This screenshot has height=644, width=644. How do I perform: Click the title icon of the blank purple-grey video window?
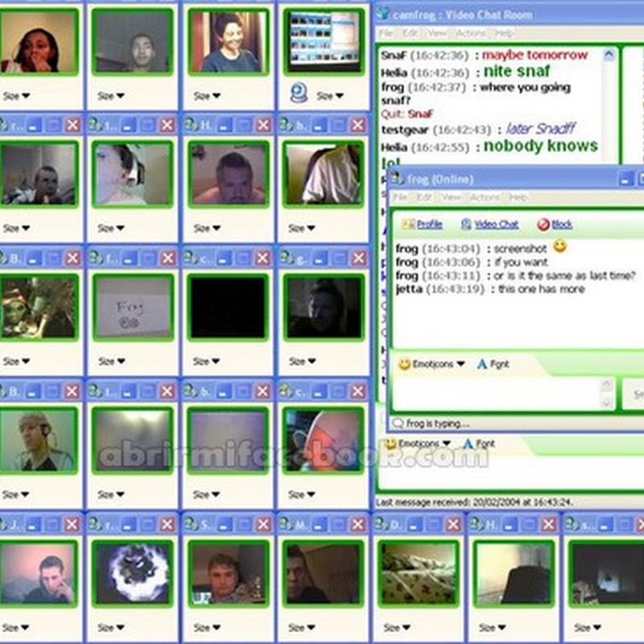tap(191, 390)
